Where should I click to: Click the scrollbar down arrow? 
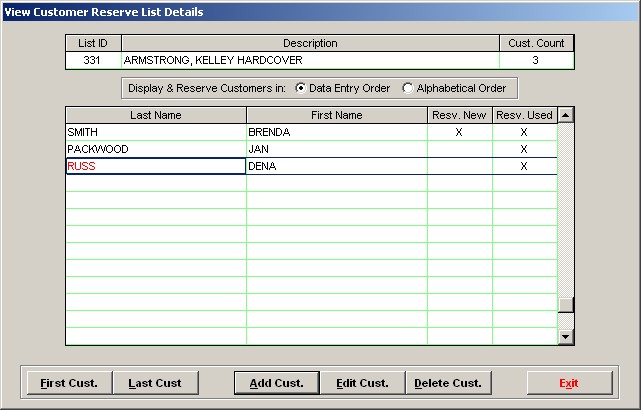566,337
